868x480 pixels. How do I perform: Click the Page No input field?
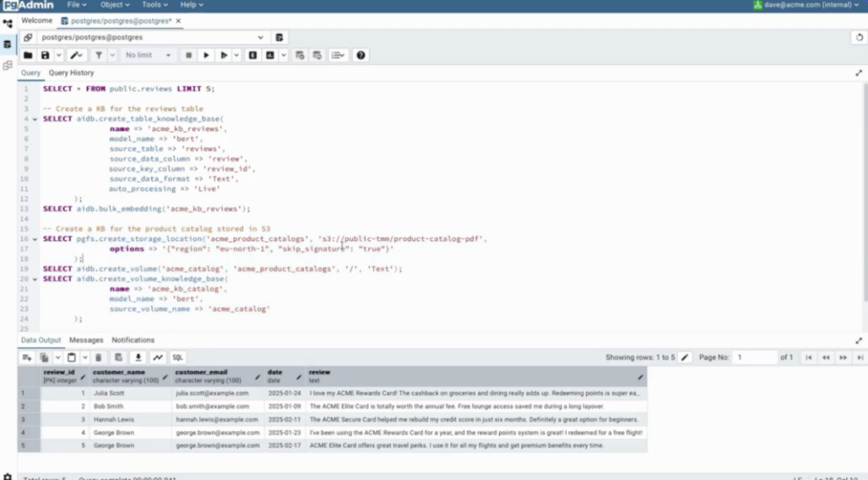[755, 358]
